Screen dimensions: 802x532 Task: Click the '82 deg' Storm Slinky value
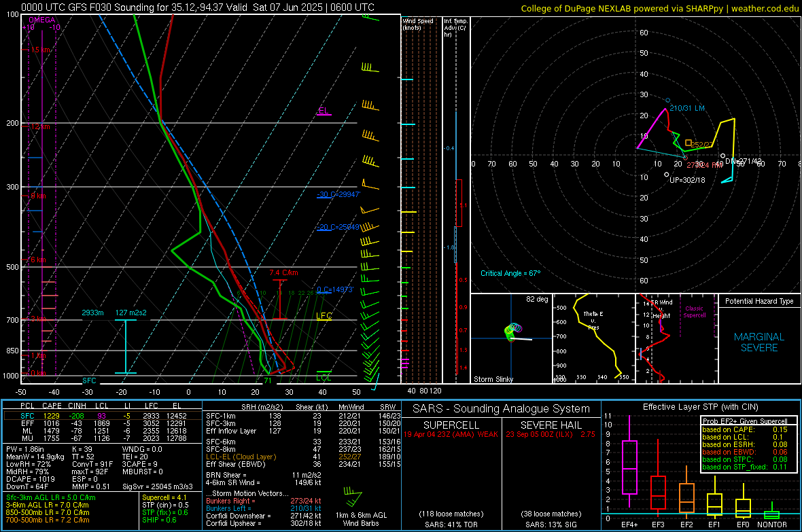coord(537,299)
